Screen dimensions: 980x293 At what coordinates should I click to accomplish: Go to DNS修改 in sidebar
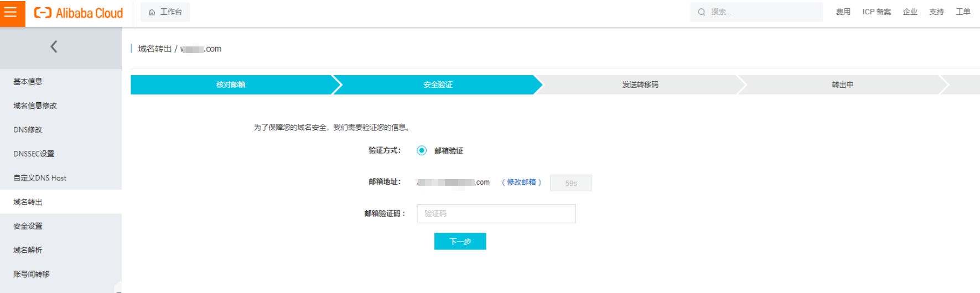pos(28,130)
